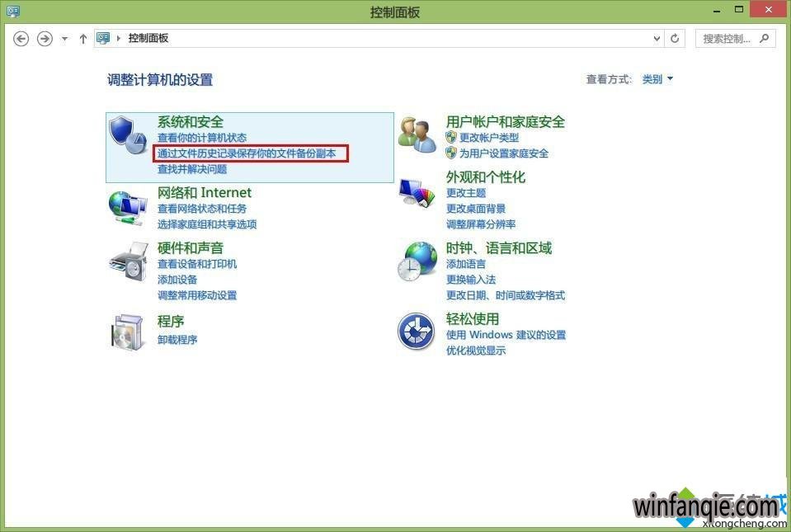Click the 添加设备 link
Viewport: 791px width, 532px height.
pos(177,280)
